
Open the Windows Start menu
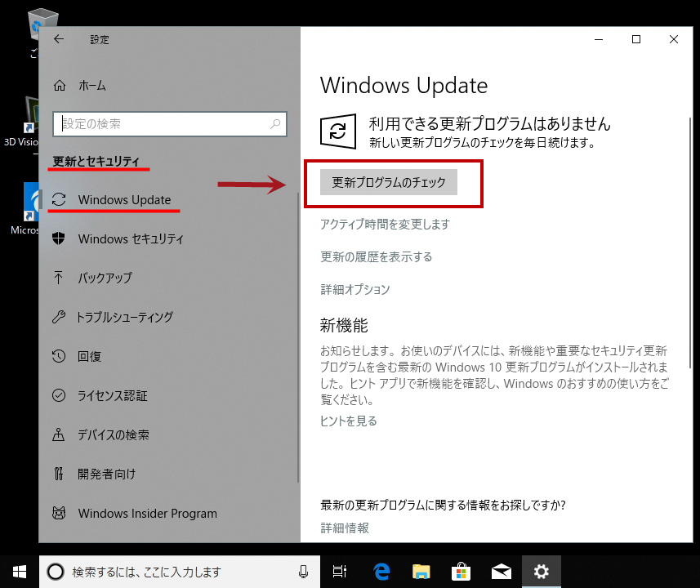20,572
